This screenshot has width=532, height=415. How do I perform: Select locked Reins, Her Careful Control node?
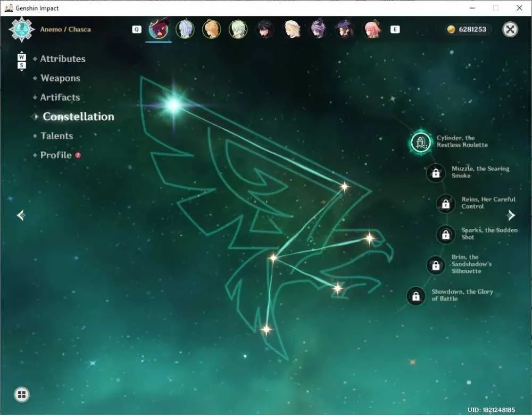(x=446, y=204)
